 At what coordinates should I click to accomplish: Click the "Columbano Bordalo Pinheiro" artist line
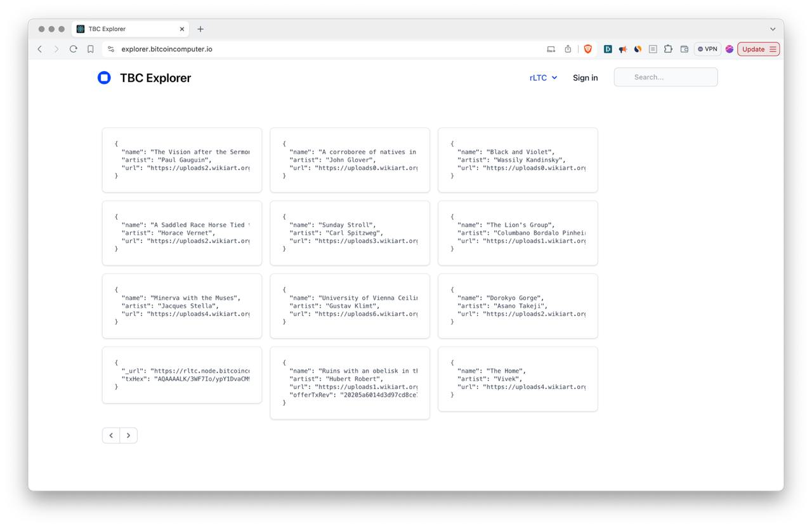(521, 233)
